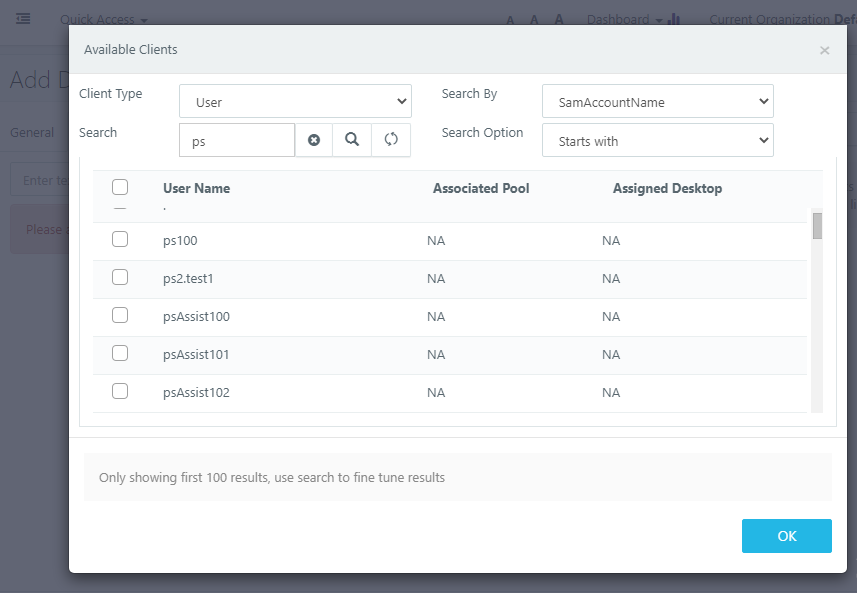Open the Quick Access menu
857x593 pixels.
104,20
